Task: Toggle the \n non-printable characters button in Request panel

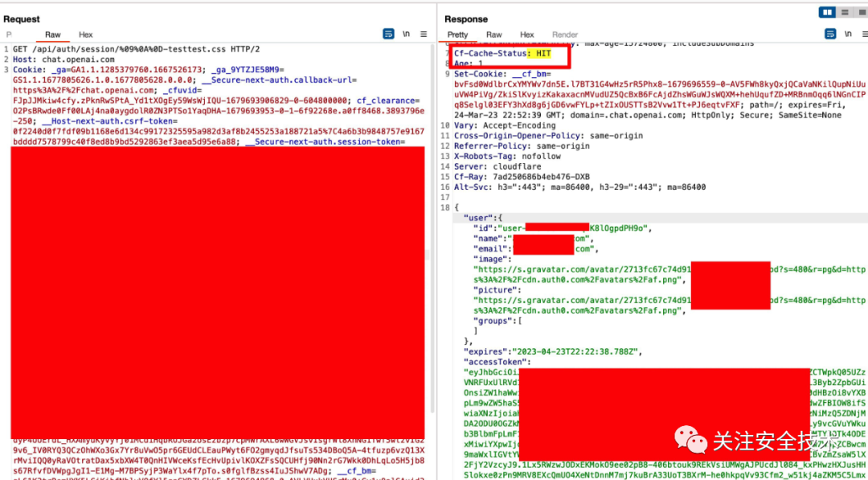Action: (x=407, y=35)
